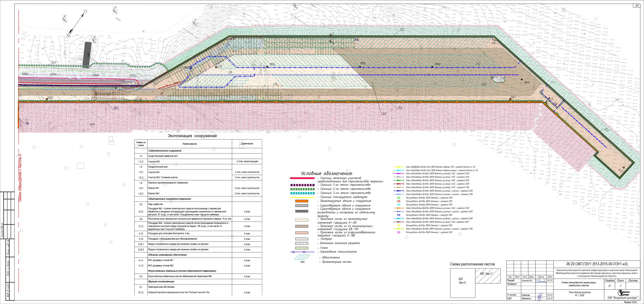
Task: Click the magenta Пескоуловитель DN500 square symbol
Action: (399, 232)
